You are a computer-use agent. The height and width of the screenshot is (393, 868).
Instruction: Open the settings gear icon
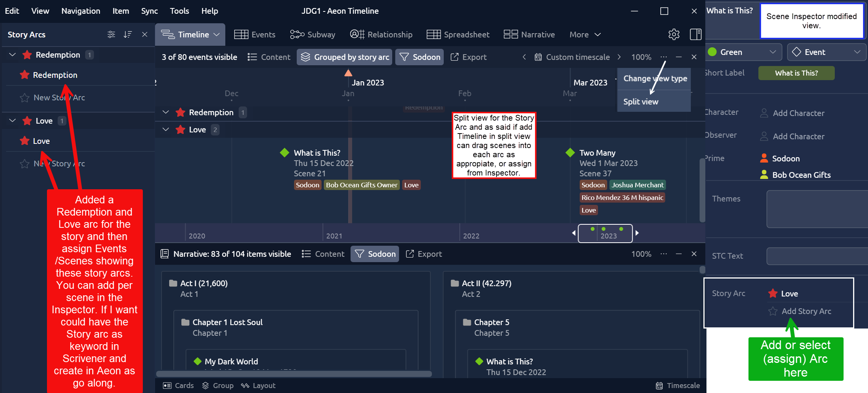click(x=674, y=34)
